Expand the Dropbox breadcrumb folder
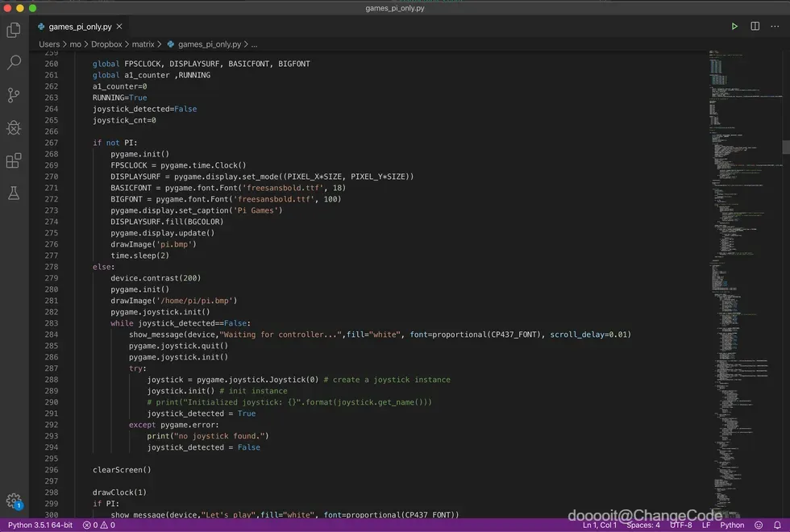The width and height of the screenshot is (790, 532). point(106,44)
